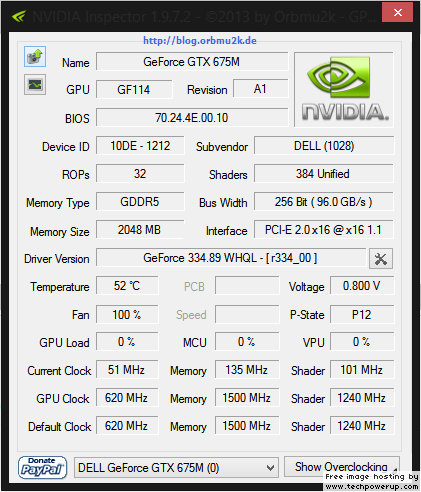Click Device ID value 10DE - 1212
421x492 pixels.
[x=140, y=146]
